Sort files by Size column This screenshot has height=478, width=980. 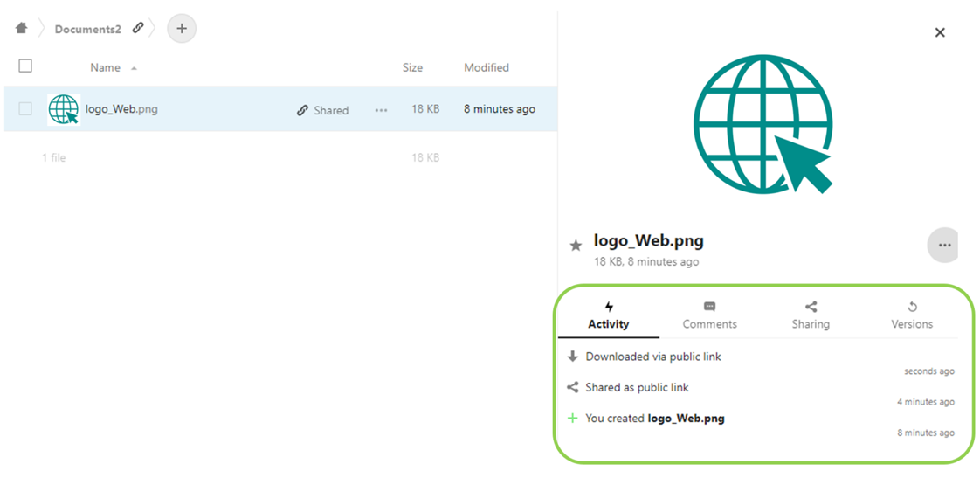(x=412, y=67)
